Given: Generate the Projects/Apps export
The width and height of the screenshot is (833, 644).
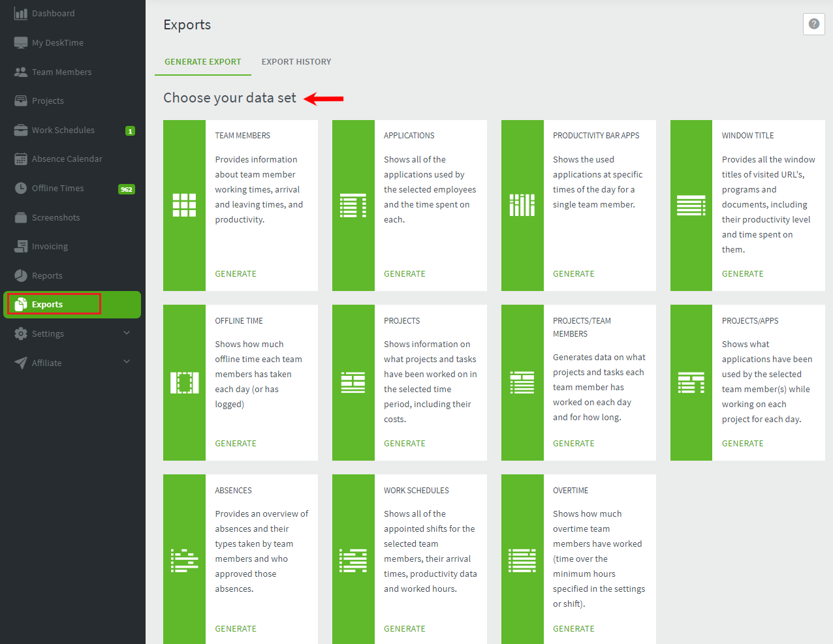Looking at the screenshot, I should 743,444.
